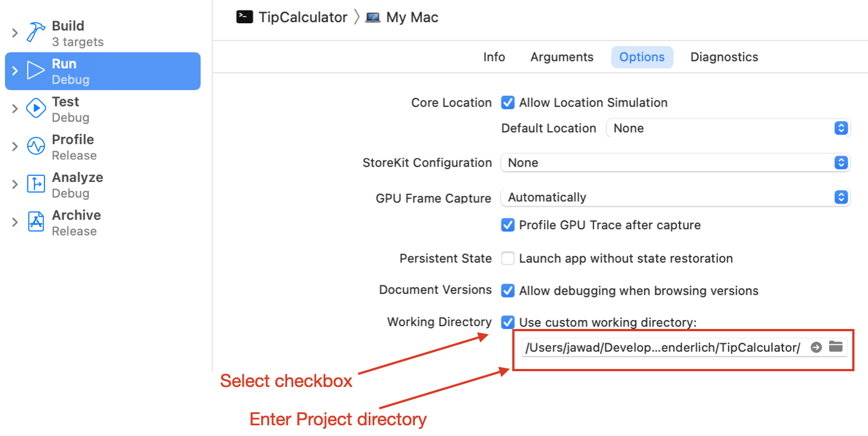Viewport: 868px width, 436px height.
Task: Open the StoreKit Configuration dropdown
Action: tap(841, 162)
